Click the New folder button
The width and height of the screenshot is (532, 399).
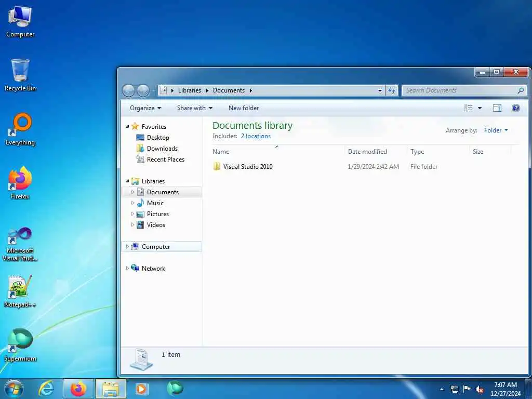click(x=244, y=108)
